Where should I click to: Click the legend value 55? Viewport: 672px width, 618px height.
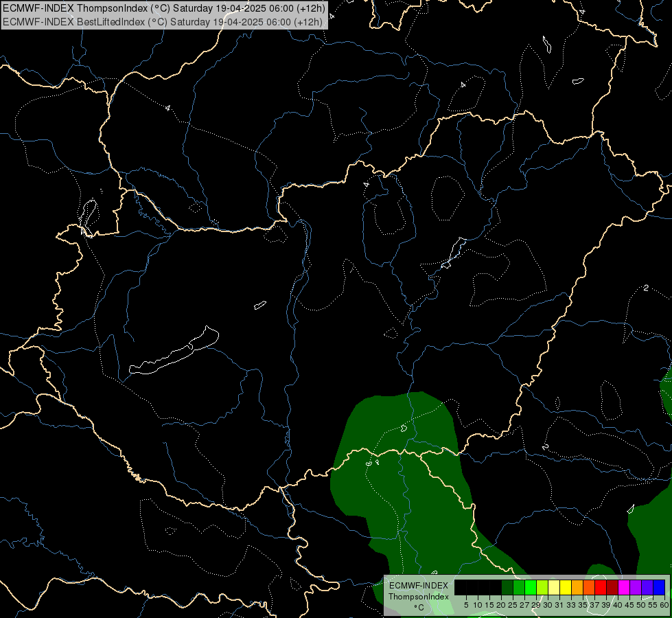(653, 605)
